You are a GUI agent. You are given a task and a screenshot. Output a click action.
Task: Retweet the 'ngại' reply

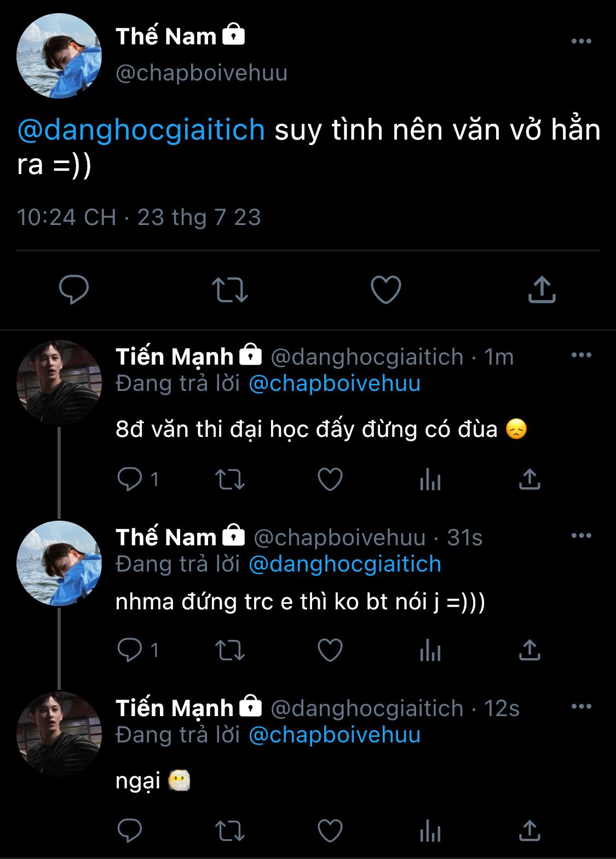click(x=230, y=831)
